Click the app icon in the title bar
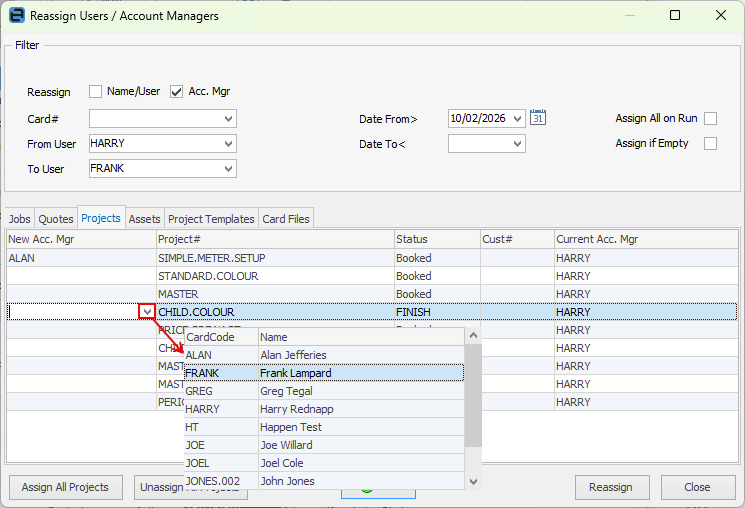 tap(16, 15)
